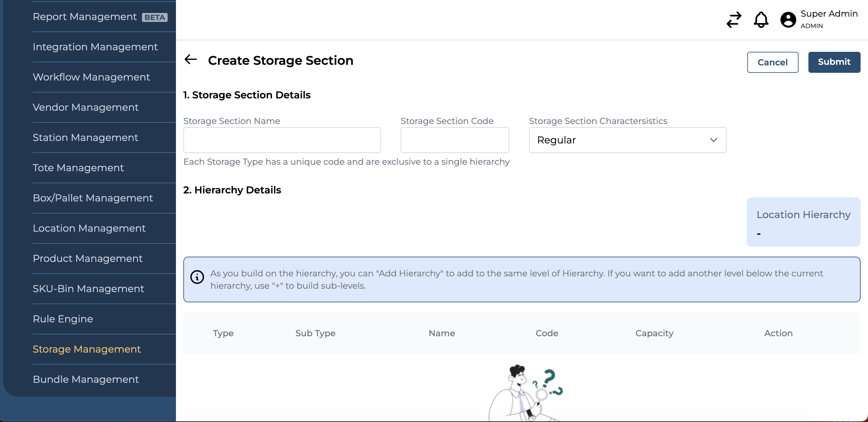Click the Storage Section Code input field
The width and height of the screenshot is (868, 422).
[455, 139]
